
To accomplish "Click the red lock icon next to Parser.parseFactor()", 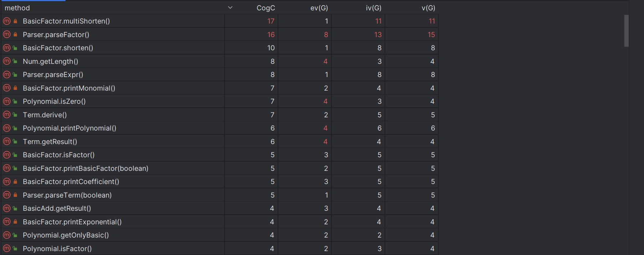I will (15, 35).
